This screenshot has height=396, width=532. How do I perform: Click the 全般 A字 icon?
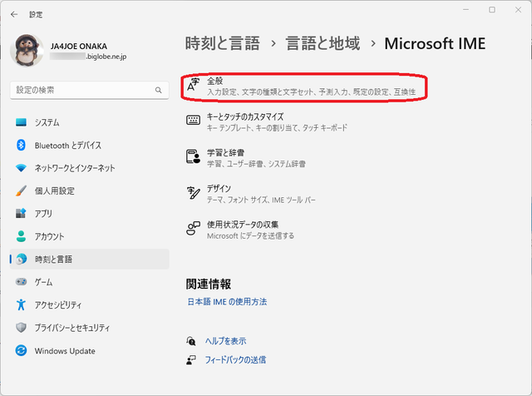coord(193,85)
